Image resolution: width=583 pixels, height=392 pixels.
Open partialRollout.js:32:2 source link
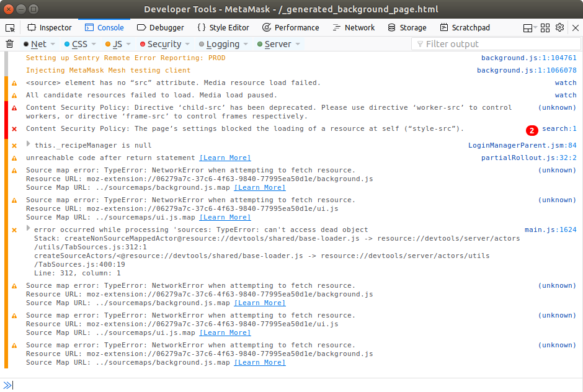click(x=528, y=158)
